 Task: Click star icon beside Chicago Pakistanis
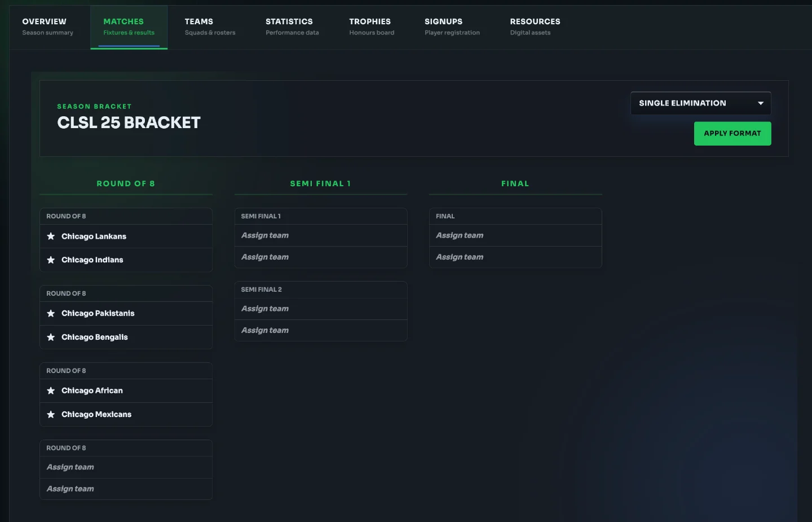pyautogui.click(x=51, y=314)
